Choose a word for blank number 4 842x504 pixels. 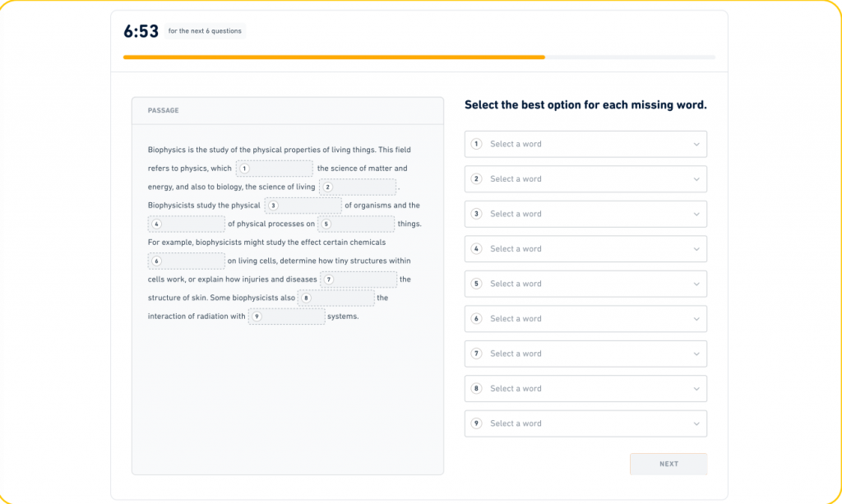(x=585, y=249)
